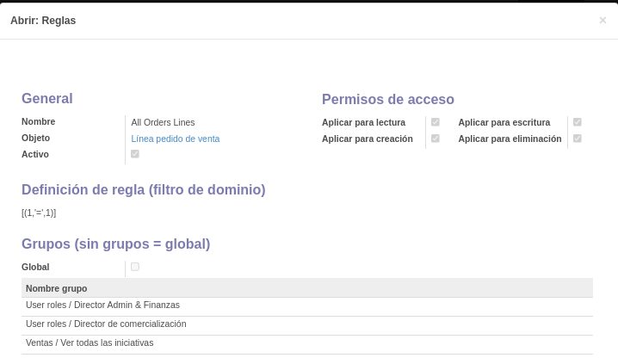This screenshot has height=364, width=618.
Task: Toggle Aplicar para escritura checkbox
Action: click(x=577, y=122)
